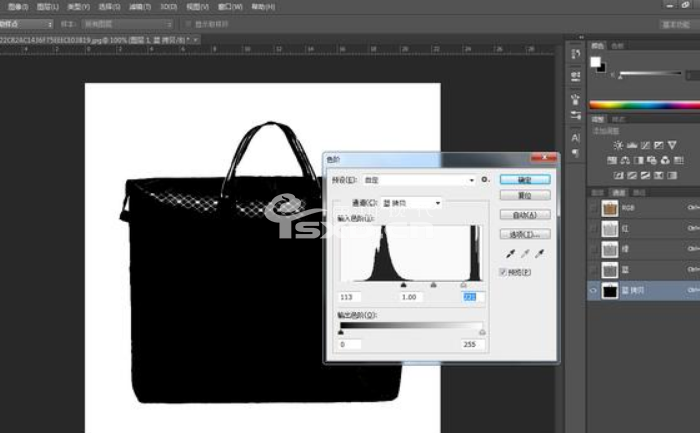Open the Properties panel icon in collapsed dock
This screenshot has width=700, height=433.
pyautogui.click(x=576, y=75)
